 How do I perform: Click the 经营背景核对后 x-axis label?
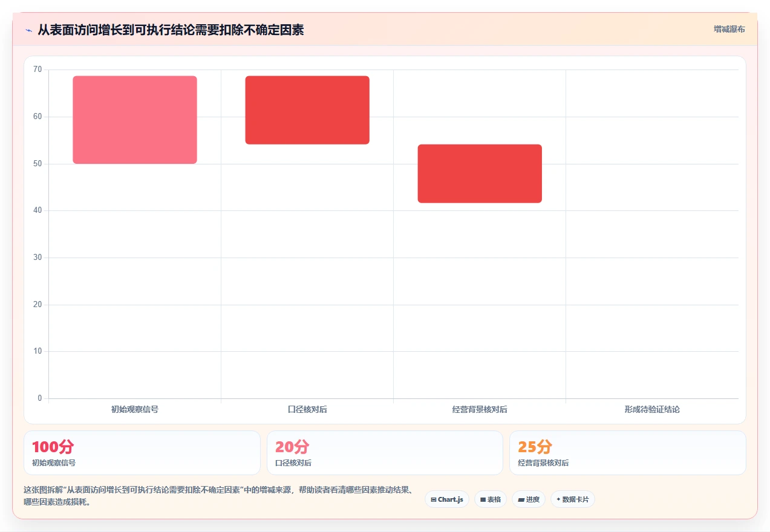480,409
